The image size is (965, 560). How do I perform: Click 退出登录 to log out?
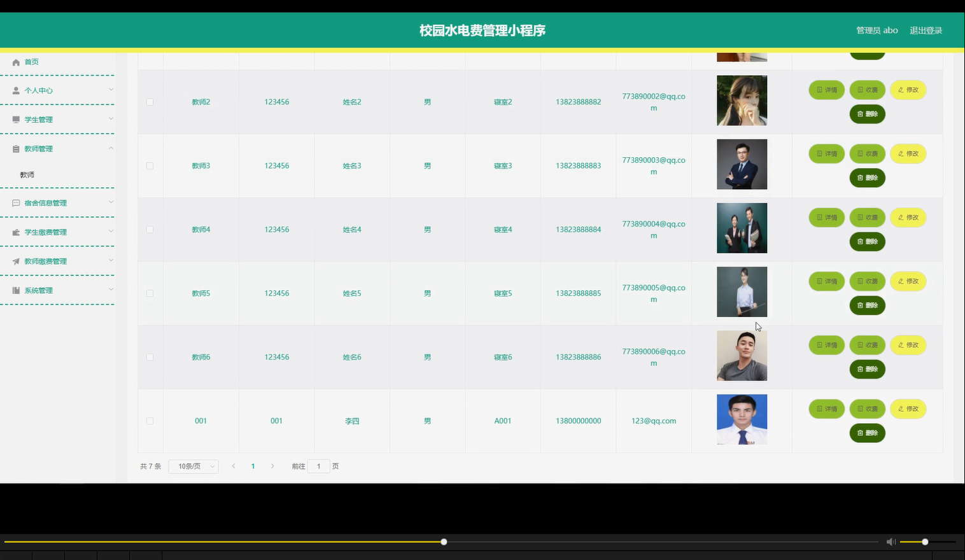coord(926,31)
